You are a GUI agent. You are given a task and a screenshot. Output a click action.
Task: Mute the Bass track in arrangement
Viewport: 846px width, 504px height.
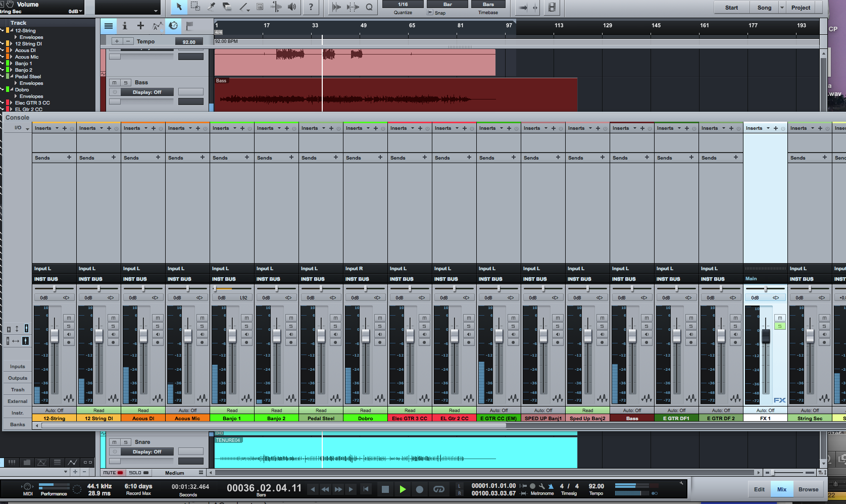(115, 82)
